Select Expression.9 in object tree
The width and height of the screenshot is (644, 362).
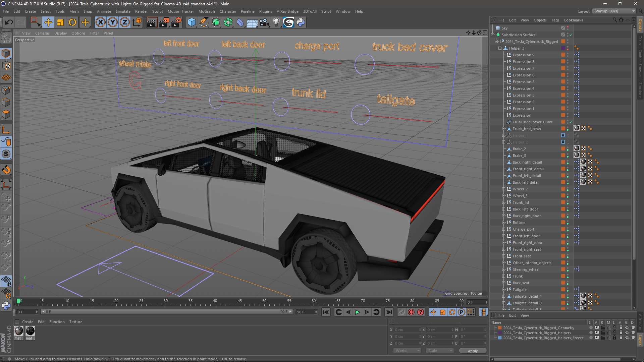tap(523, 55)
